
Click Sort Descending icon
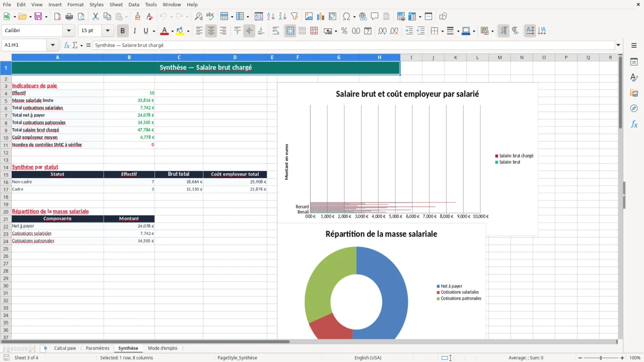coord(283,17)
